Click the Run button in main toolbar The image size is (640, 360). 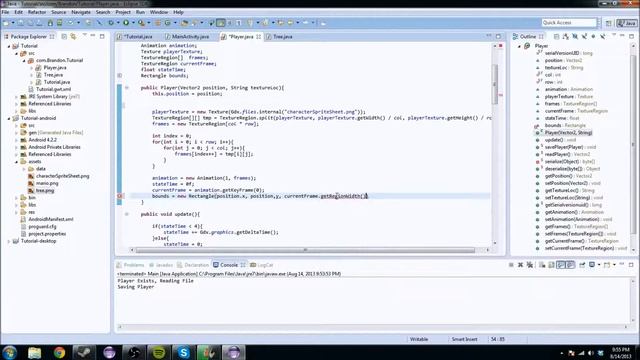pos(126,23)
